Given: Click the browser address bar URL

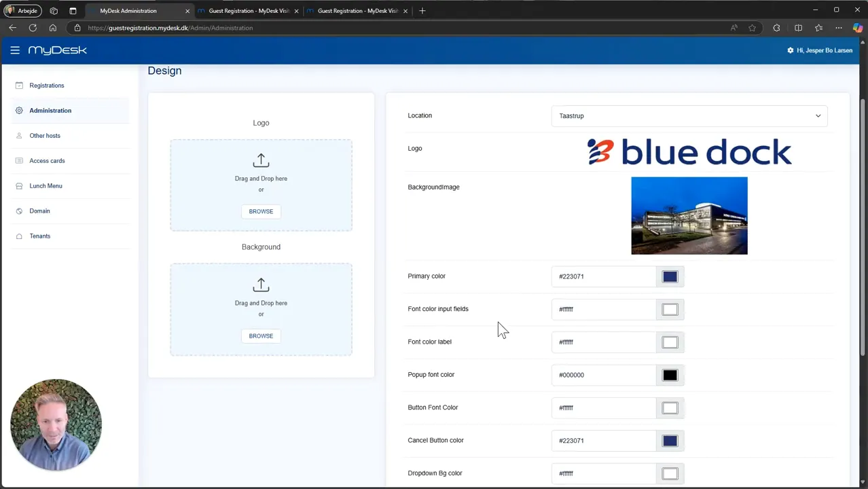Looking at the screenshot, I should pos(170,28).
